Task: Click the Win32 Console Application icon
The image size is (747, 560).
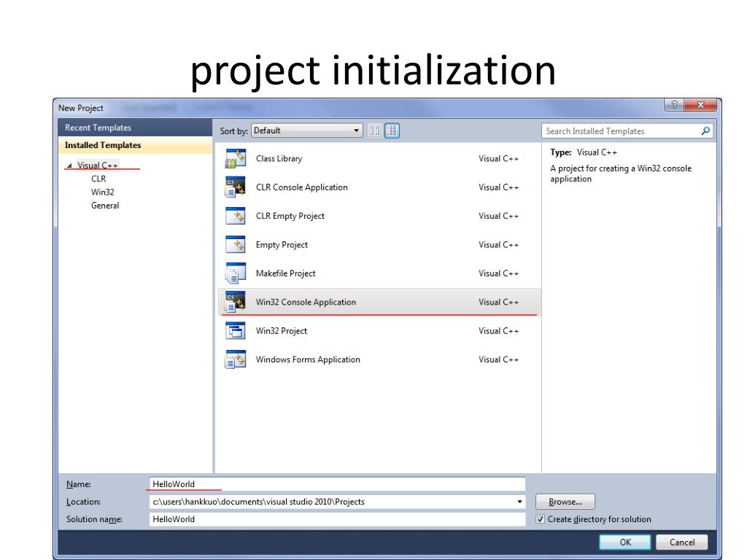Action: pyautogui.click(x=236, y=302)
